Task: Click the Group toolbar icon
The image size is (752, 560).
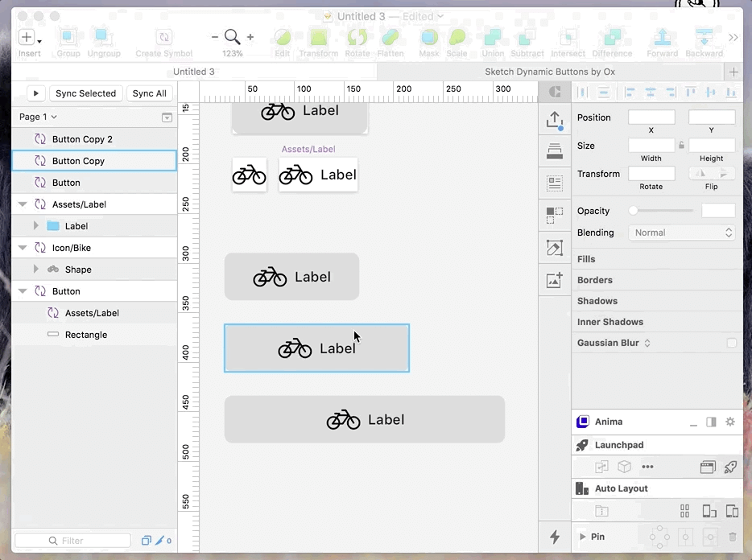Action: [68, 37]
